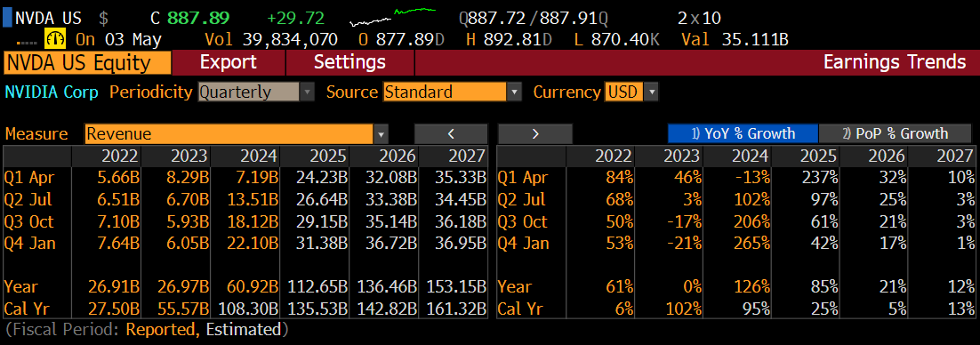The image size is (980, 345).
Task: Expand the Source dropdown arrow
Action: [x=514, y=92]
